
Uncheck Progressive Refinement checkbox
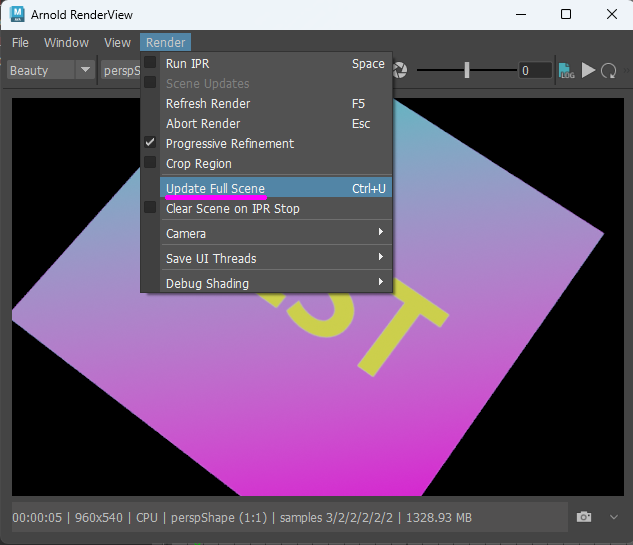(150, 142)
